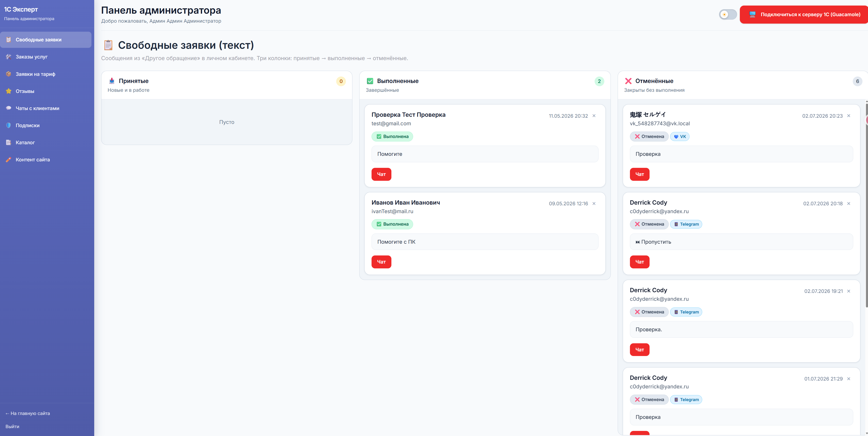Click Telegram badge on the 20:18 card
868x436 pixels.
(x=686, y=224)
